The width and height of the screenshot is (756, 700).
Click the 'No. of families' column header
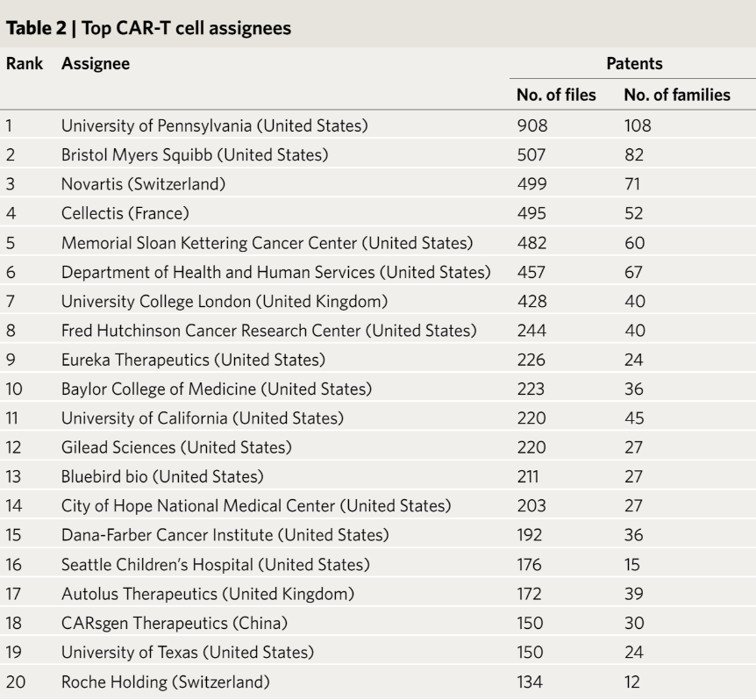click(677, 95)
